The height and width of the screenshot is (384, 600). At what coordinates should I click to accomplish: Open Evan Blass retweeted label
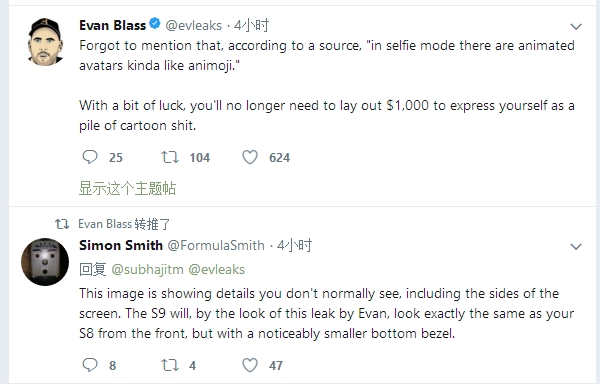[124, 224]
